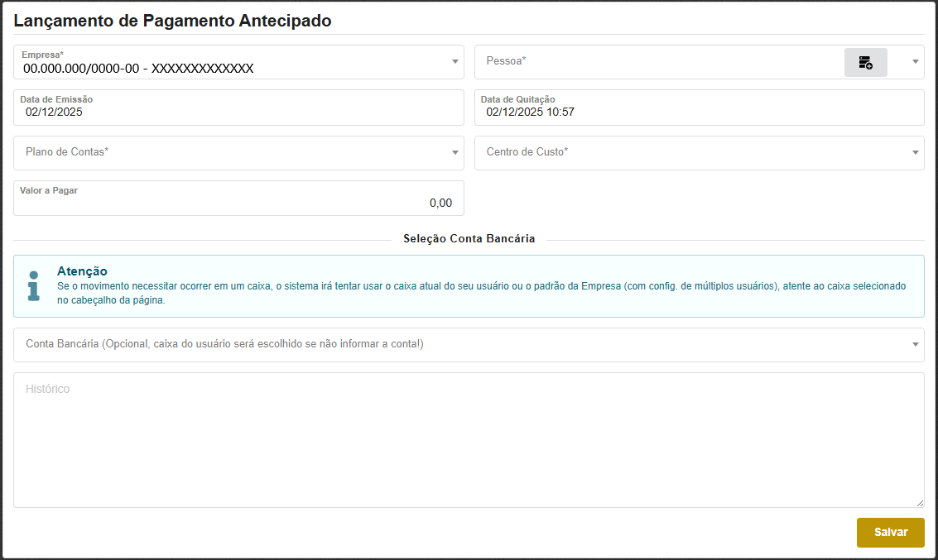Expand the Centro de Custo dropdown arrow
938x560 pixels.
915,153
